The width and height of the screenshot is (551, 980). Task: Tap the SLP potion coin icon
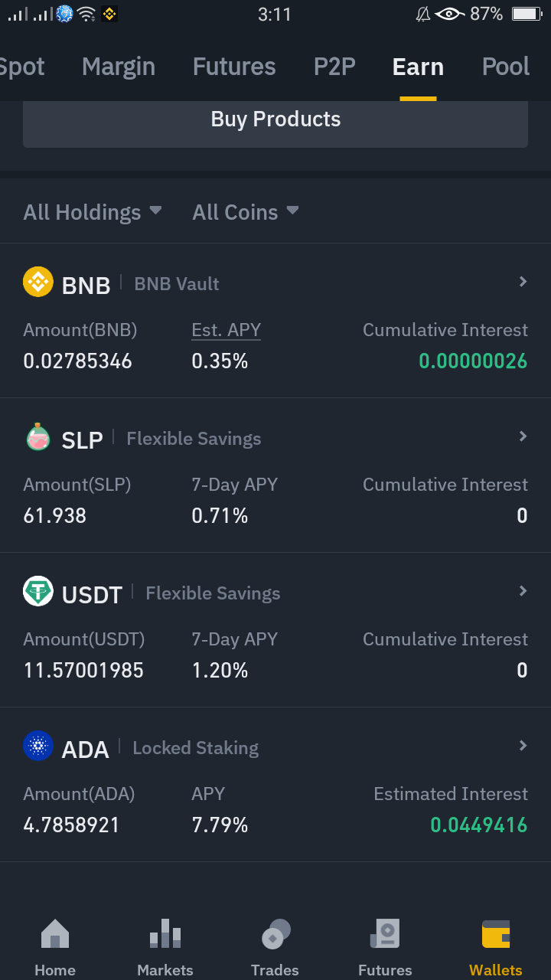(38, 436)
